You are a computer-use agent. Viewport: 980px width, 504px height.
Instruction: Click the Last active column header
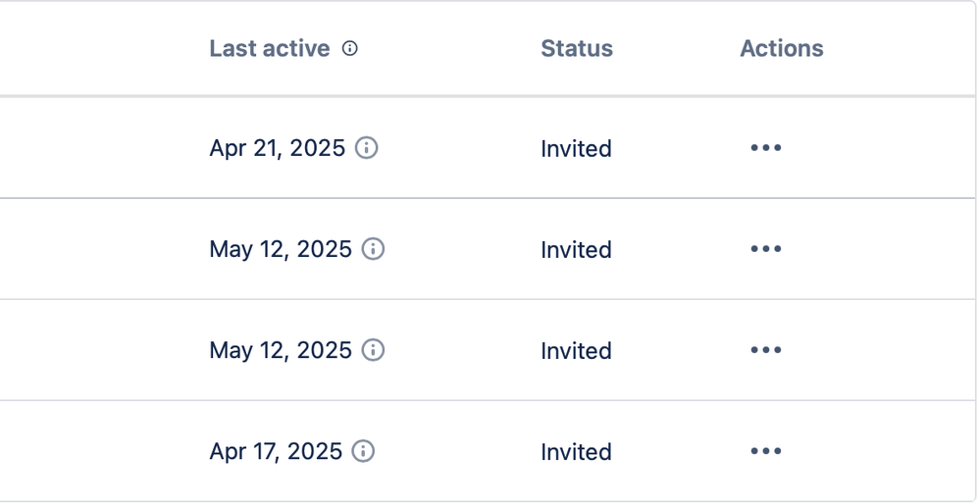(x=269, y=48)
